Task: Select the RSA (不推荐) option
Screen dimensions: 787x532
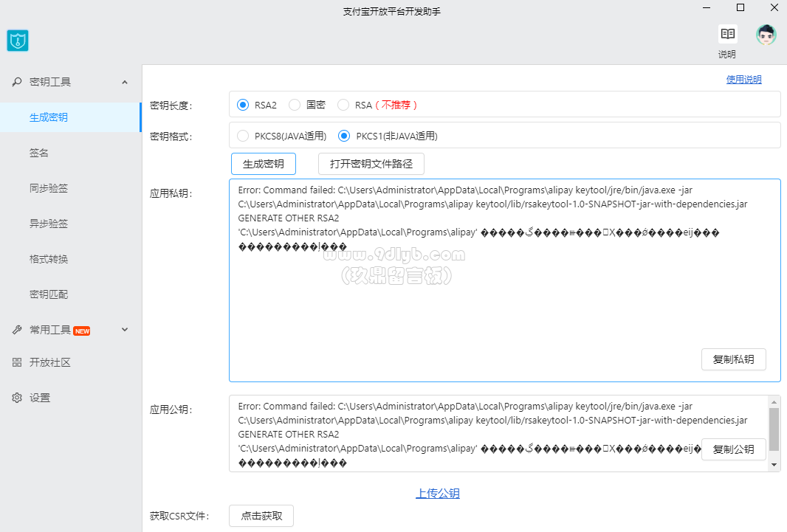Action: point(343,105)
